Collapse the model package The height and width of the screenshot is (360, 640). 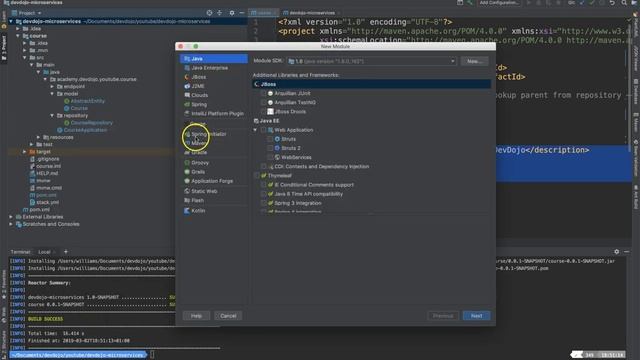pos(52,94)
